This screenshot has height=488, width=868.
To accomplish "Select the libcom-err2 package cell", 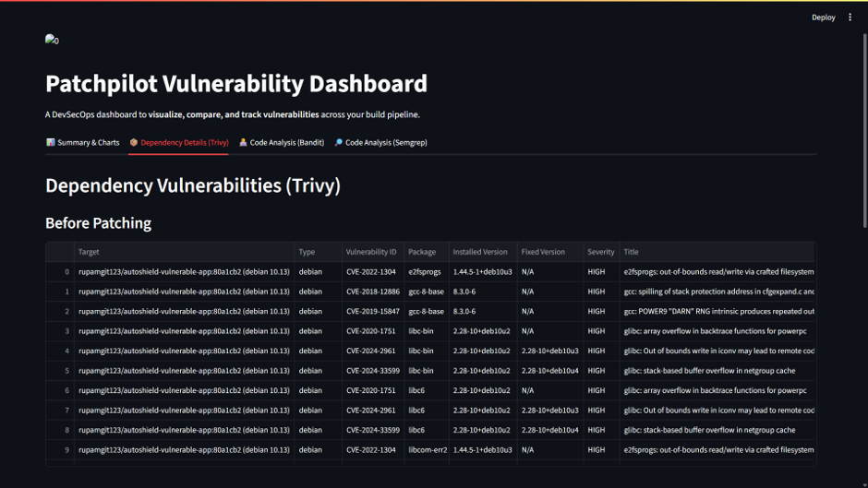I will click(427, 450).
